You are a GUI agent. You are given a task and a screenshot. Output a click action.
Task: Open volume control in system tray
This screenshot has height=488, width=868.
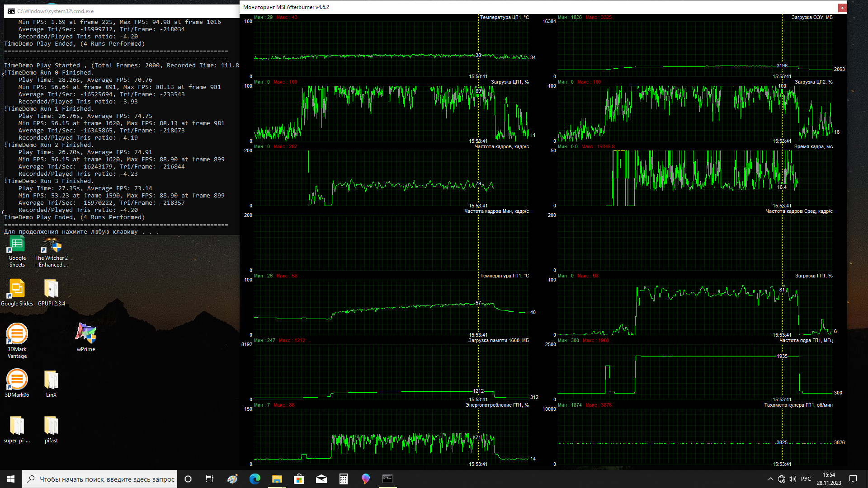tap(793, 479)
